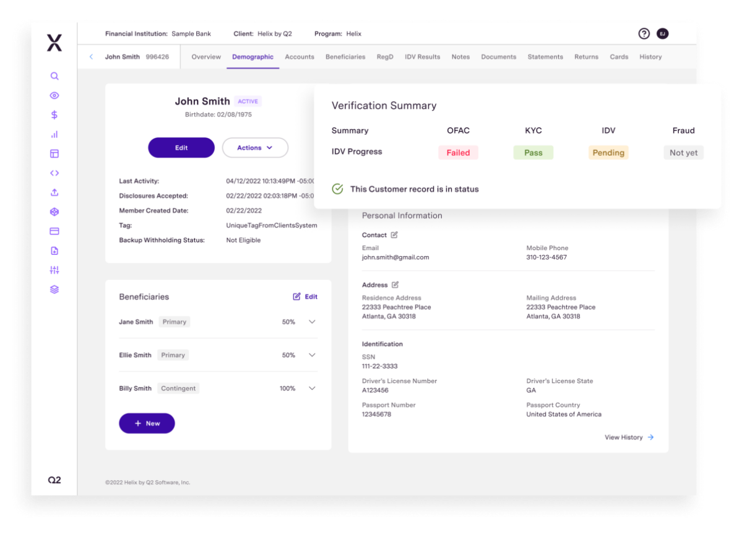Open the dollar sign transactions icon
752x560 pixels.
(54, 114)
